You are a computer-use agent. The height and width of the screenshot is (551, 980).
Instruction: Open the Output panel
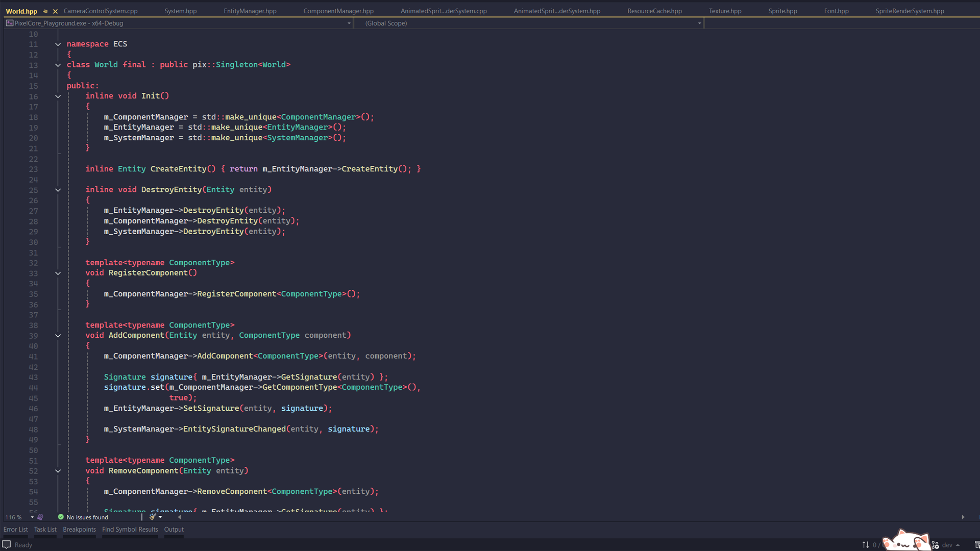(x=174, y=530)
